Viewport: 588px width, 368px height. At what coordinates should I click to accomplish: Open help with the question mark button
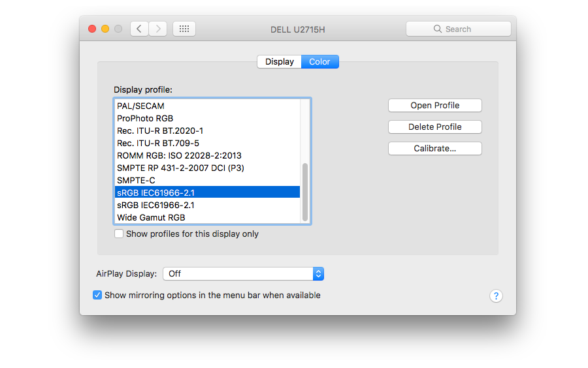coord(496,296)
